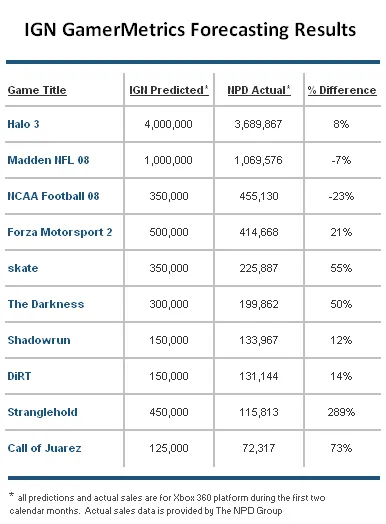Click the footnote about Xbox 360 predictions
This screenshot has height=524, width=386.
[167, 504]
